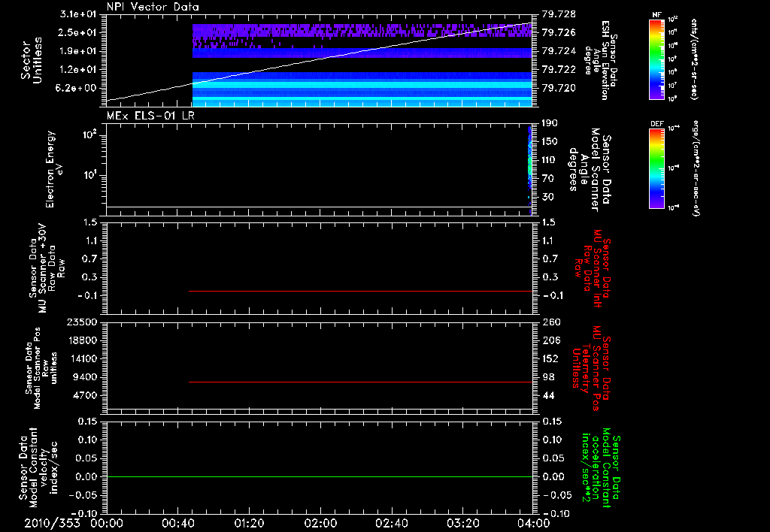Screen dimensions: 770x532
Task: Click the green Model Constant acceleration label
Action: [x=600, y=467]
